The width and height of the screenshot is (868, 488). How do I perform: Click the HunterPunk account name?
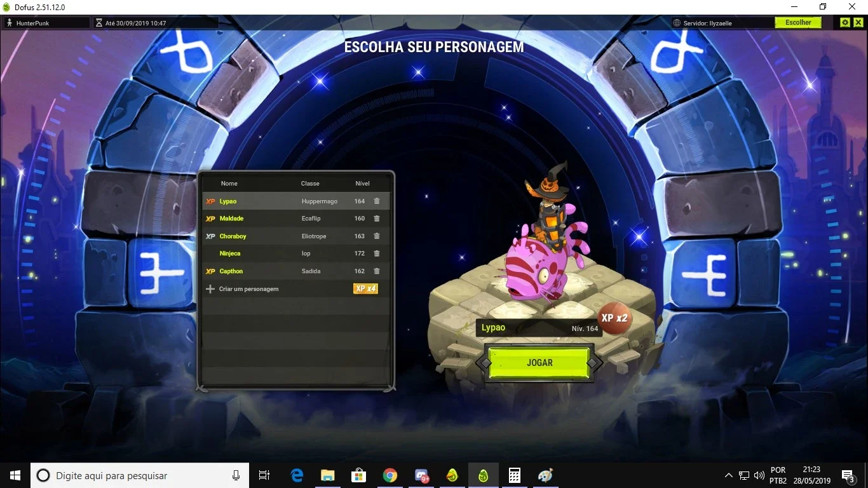[33, 23]
